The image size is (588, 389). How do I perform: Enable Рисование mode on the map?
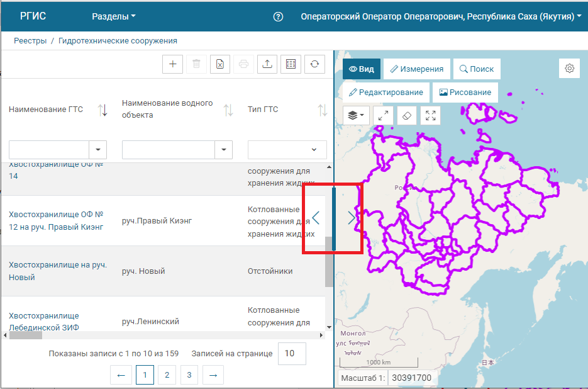pyautogui.click(x=465, y=92)
